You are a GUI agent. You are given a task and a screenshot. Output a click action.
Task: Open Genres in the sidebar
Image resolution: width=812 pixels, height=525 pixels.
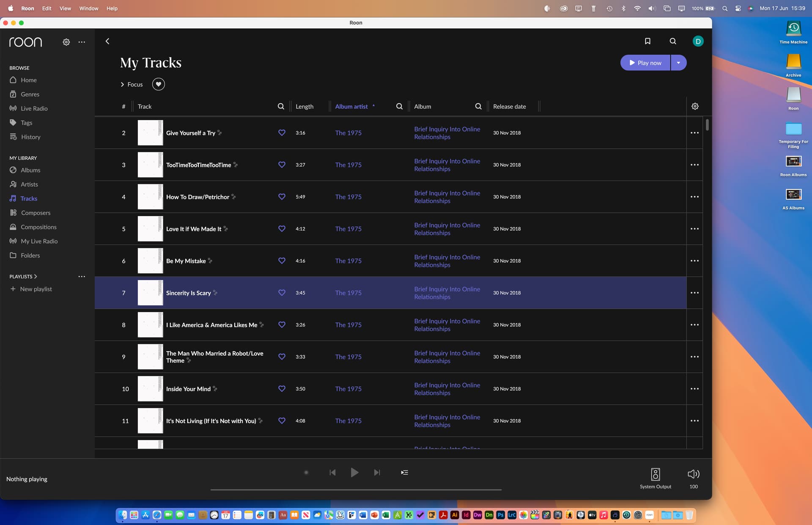30,94
